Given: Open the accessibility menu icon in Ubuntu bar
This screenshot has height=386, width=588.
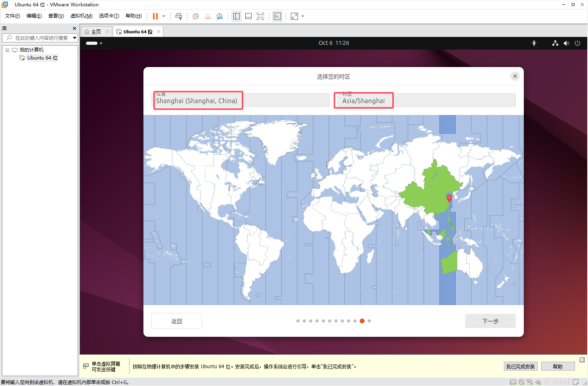Looking at the screenshot, I should pyautogui.click(x=534, y=43).
